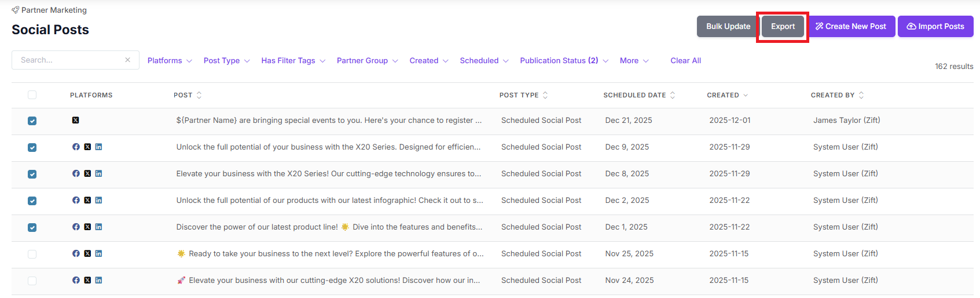Click the LinkedIn icon in the Dec 9, 2025 row
The image size is (980, 298).
[x=98, y=147]
